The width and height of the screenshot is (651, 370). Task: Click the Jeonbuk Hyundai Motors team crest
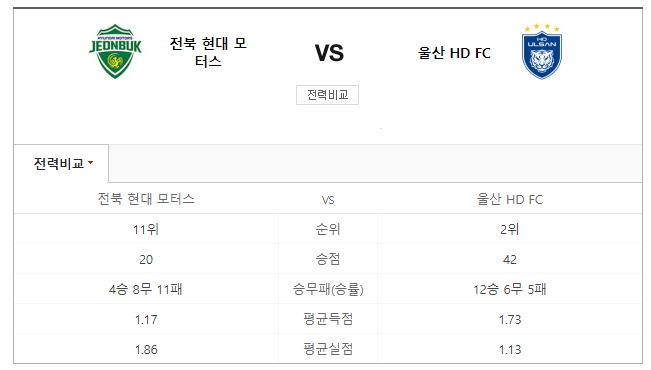pyautogui.click(x=115, y=51)
